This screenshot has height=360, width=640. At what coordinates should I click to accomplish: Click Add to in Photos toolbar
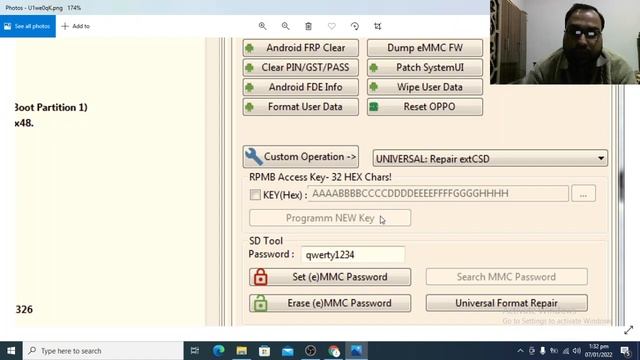(x=76, y=26)
